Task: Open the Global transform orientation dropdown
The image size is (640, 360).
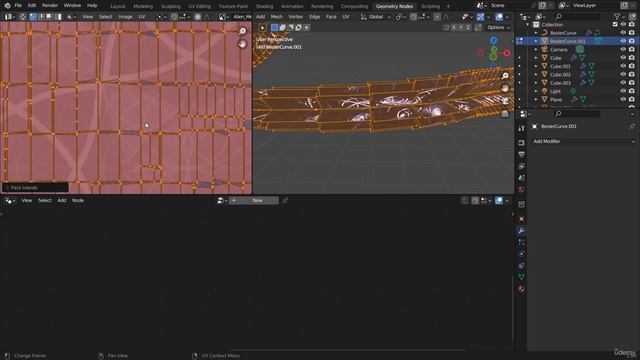Action: point(376,17)
